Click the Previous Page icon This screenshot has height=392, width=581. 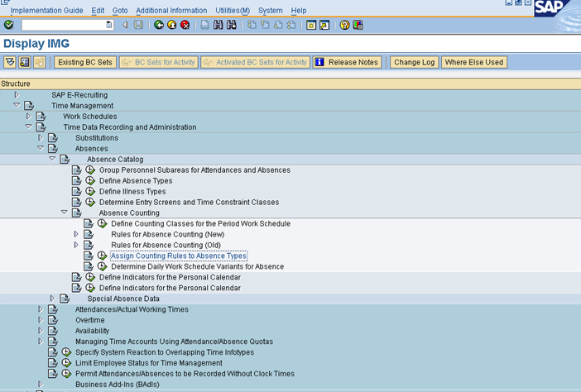pyautogui.click(x=265, y=25)
